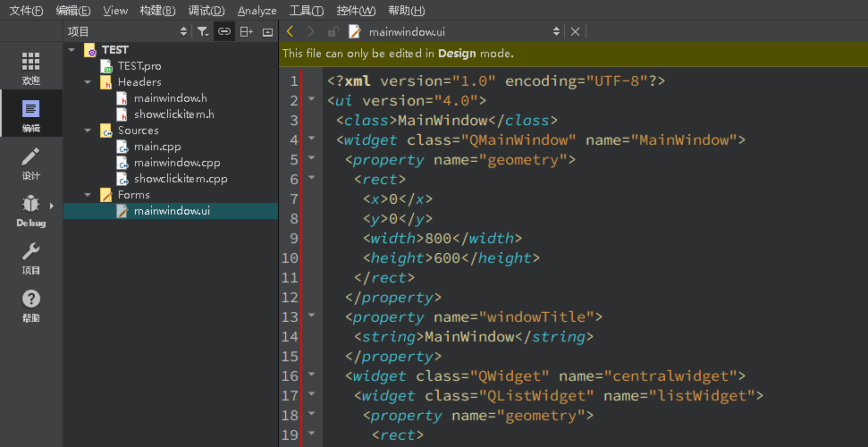The width and height of the screenshot is (868, 447).
Task: Fold the widget block at line 4
Action: point(312,139)
